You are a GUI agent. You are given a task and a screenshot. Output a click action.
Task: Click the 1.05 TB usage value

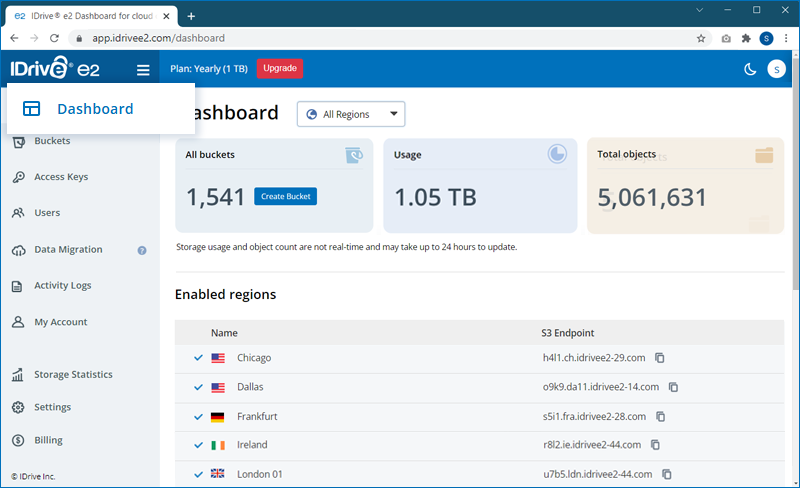[x=436, y=197]
